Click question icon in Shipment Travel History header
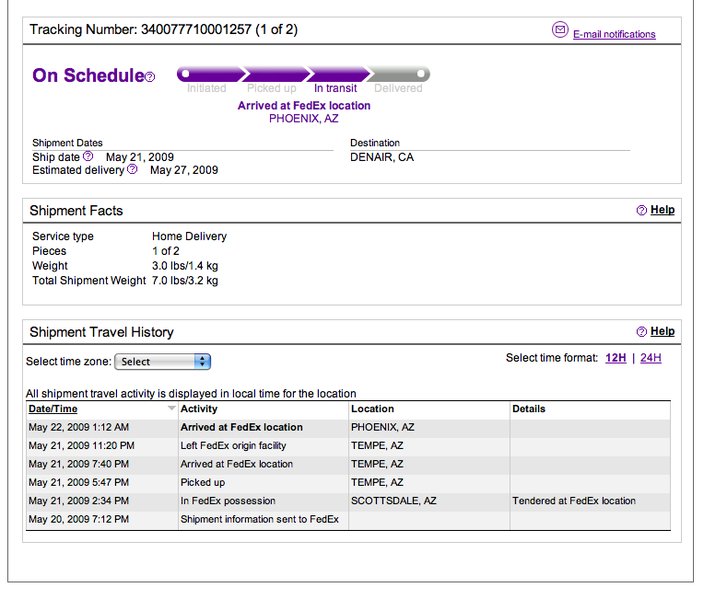 click(x=642, y=331)
